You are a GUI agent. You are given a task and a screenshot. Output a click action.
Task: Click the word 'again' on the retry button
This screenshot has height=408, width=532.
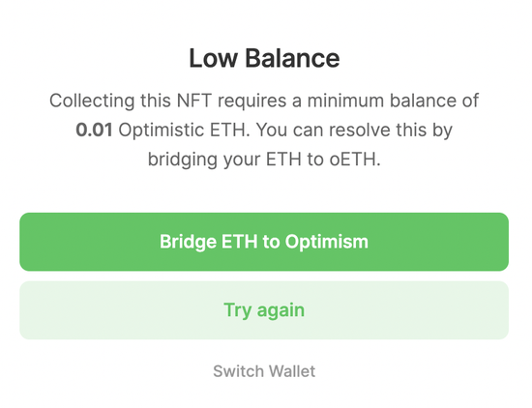click(281, 310)
